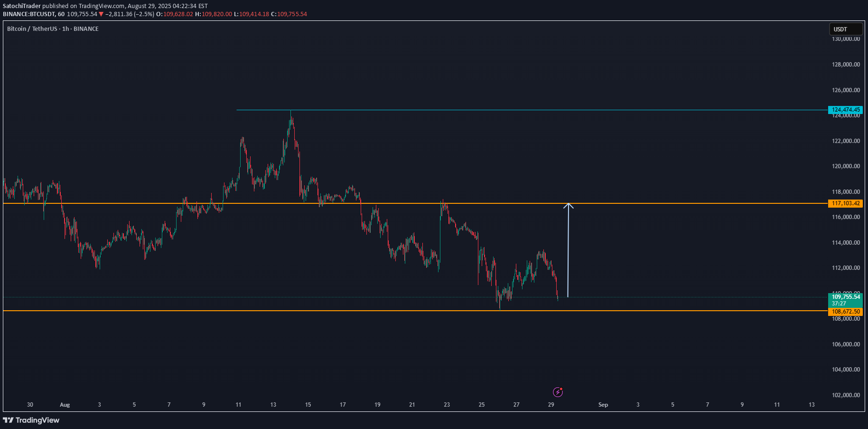Click the 17 date label on time axis
Viewport: 868px width, 429px height.
[x=343, y=405]
